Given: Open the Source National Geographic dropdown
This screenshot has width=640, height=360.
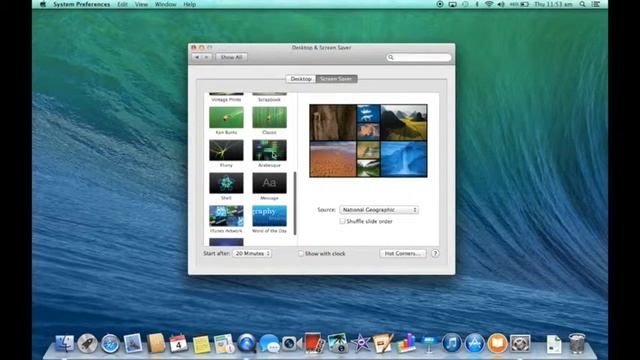Looking at the screenshot, I should coord(379,210).
